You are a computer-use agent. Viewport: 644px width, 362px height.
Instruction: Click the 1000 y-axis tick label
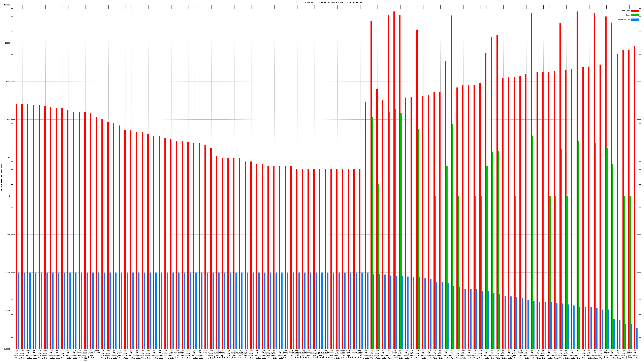(8, 81)
